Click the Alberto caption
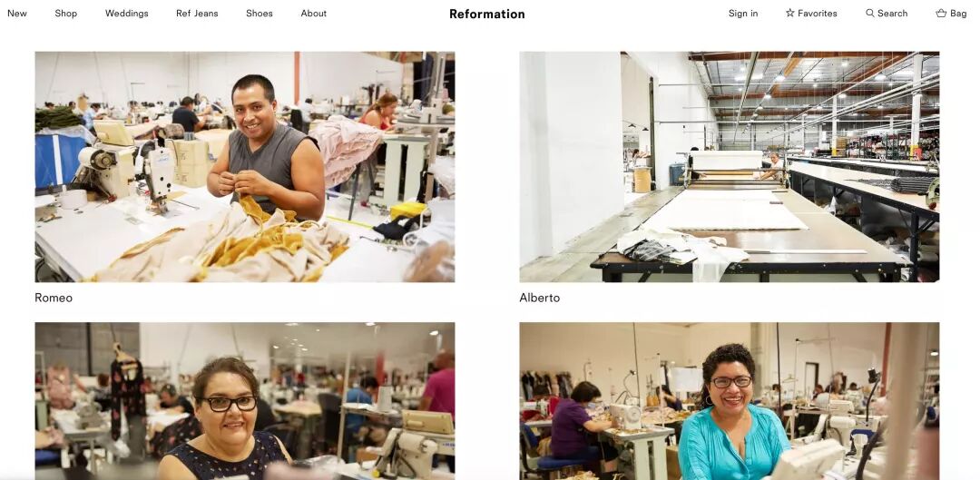Viewport: 980px width, 480px height. pyautogui.click(x=540, y=299)
